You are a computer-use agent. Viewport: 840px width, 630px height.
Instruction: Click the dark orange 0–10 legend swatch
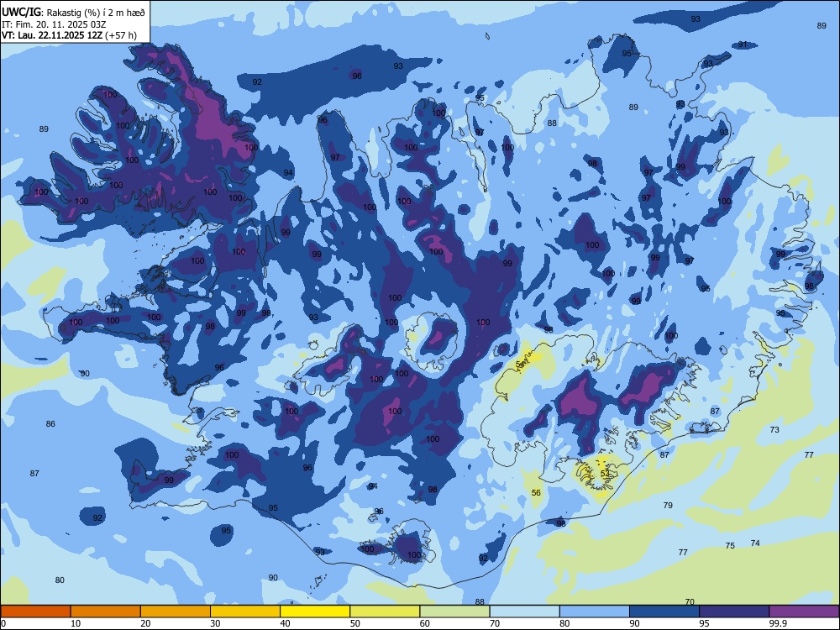coord(35,612)
